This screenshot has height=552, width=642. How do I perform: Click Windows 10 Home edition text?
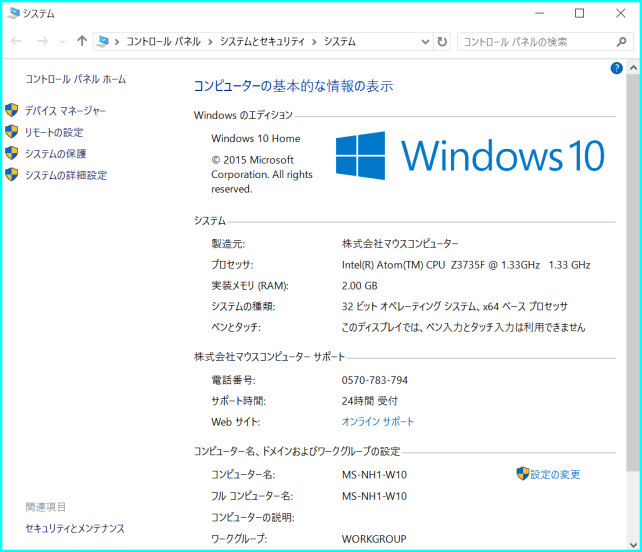256,138
